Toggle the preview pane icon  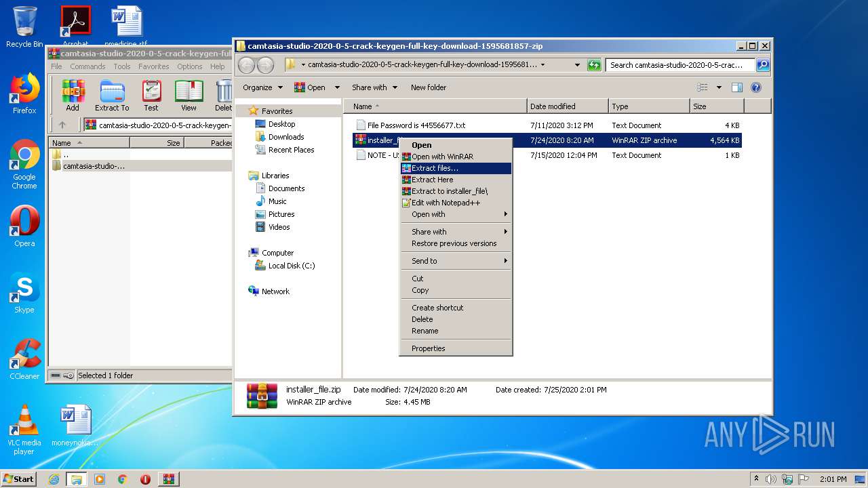[x=737, y=87]
